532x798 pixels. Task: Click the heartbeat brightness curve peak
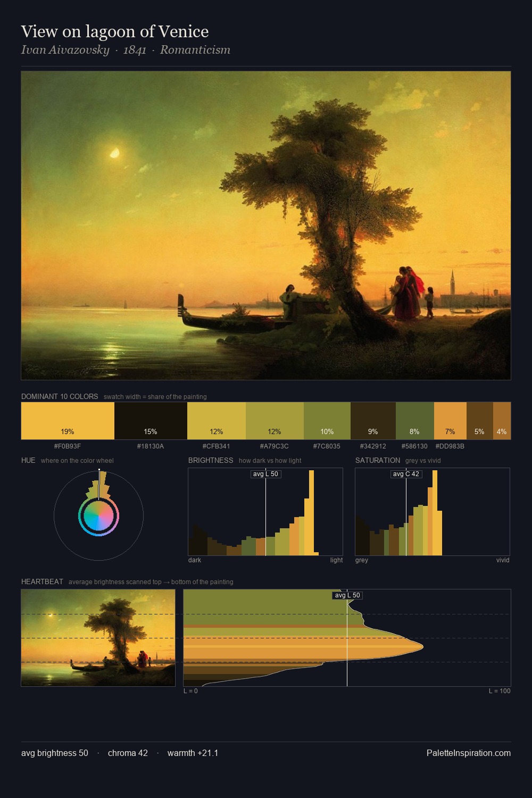point(422,647)
